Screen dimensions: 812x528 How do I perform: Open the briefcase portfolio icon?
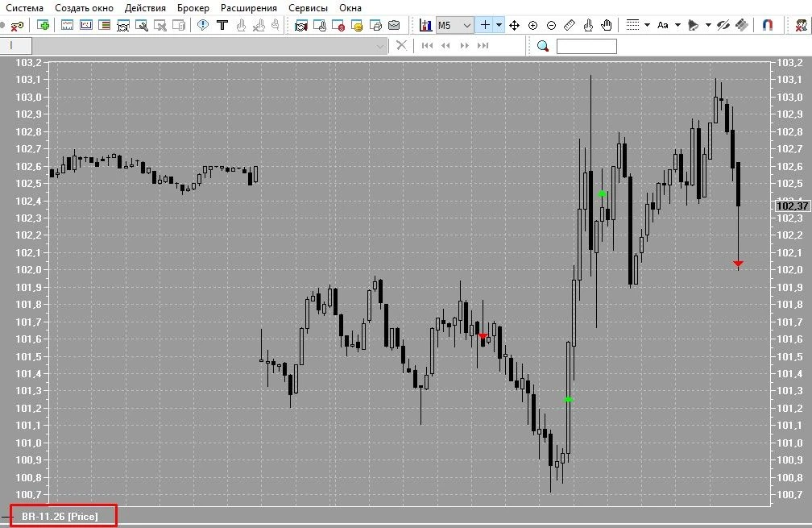pyautogui.click(x=394, y=25)
